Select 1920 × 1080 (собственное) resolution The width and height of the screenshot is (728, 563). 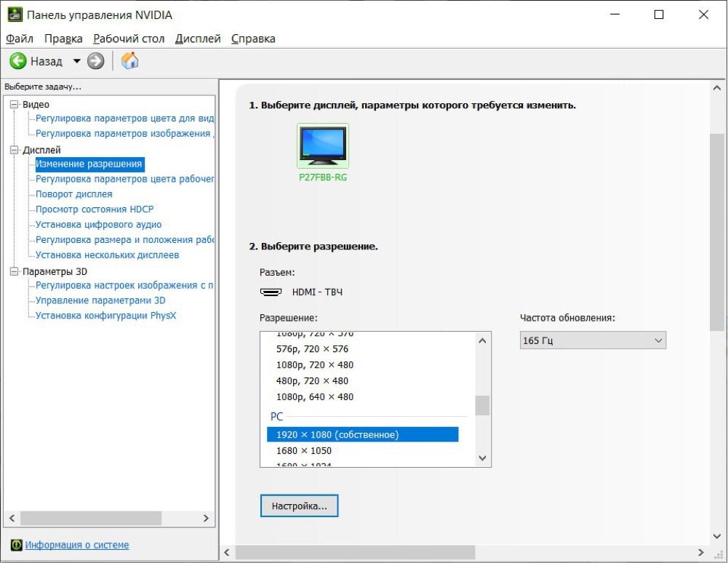click(363, 435)
